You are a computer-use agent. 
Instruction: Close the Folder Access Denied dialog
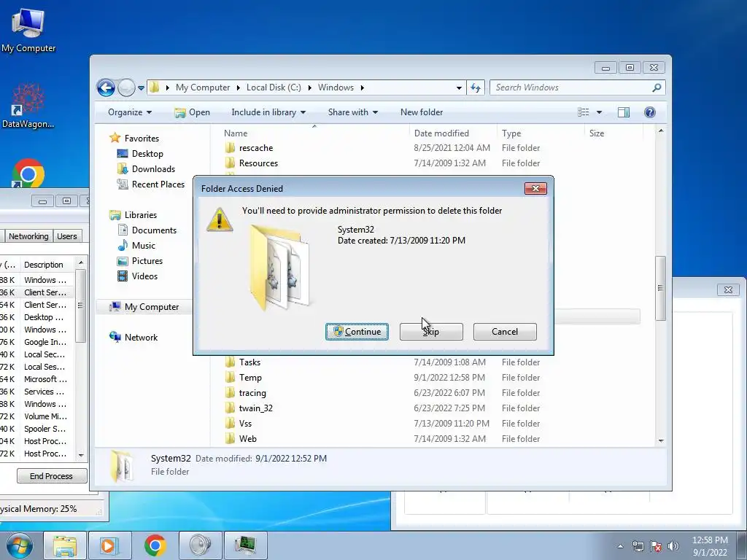pyautogui.click(x=535, y=189)
